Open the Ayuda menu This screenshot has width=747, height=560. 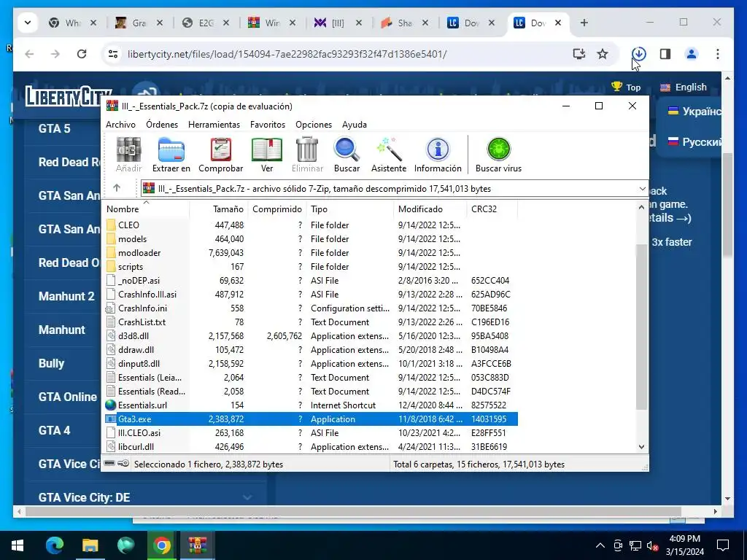355,124
